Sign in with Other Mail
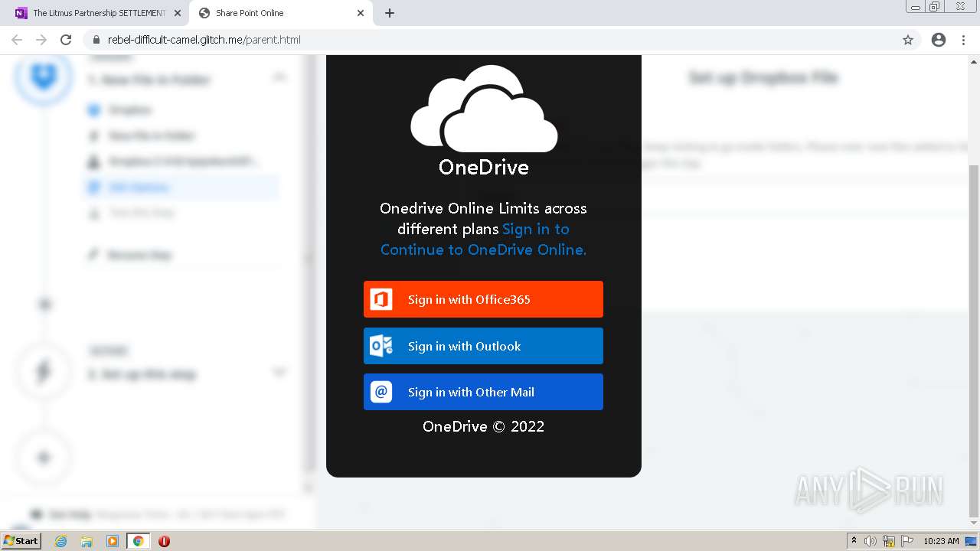Viewport: 980px width, 551px height. [x=483, y=392]
